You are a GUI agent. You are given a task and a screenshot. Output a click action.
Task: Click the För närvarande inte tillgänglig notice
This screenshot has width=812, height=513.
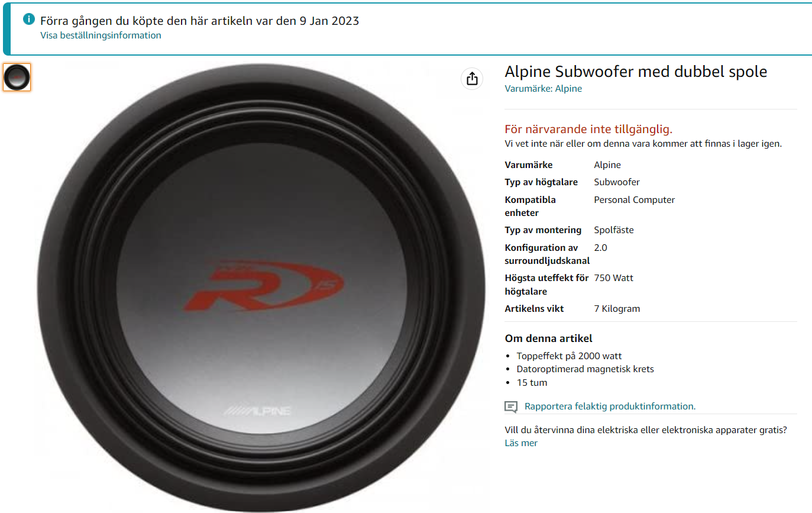coord(588,129)
